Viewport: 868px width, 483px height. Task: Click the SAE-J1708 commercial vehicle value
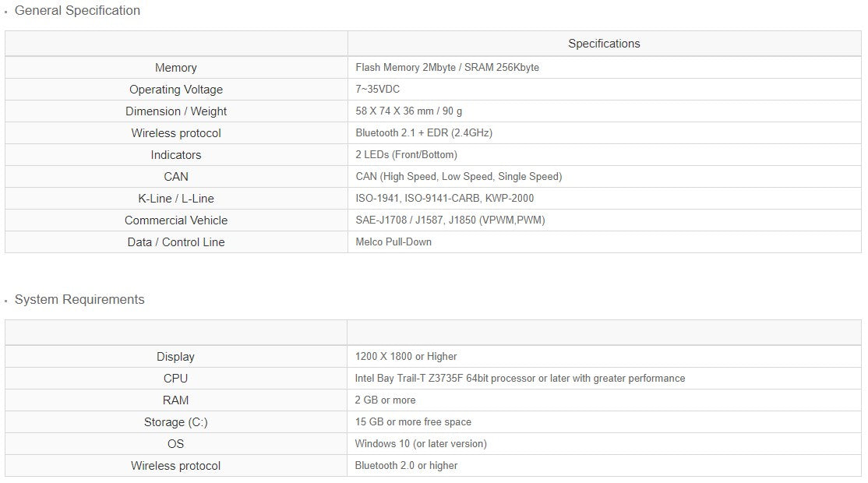tap(450, 220)
